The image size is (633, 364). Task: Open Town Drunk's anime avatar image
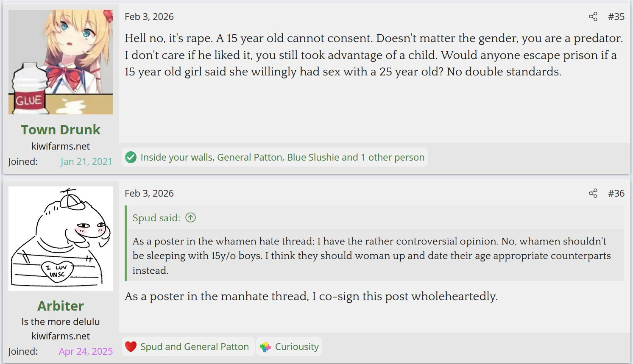(61, 62)
